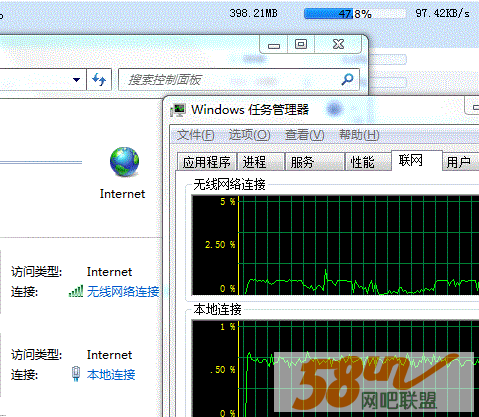The height and width of the screenshot is (417, 479).
Task: Click the Internet globe icon
Action: tap(124, 162)
